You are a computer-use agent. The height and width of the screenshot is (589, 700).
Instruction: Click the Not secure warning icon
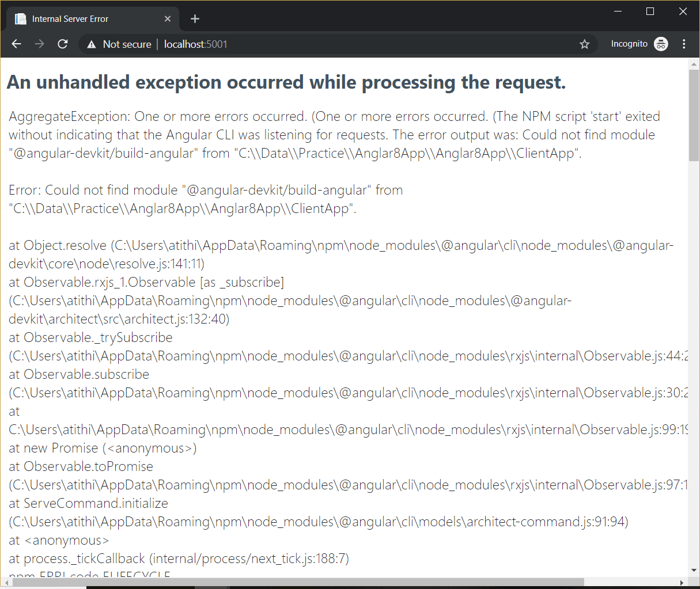(x=92, y=44)
